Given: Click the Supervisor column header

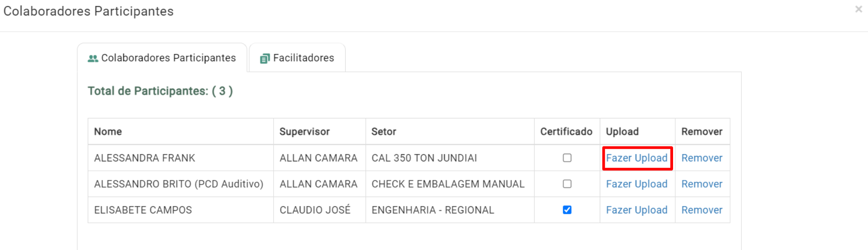Looking at the screenshot, I should tap(304, 132).
